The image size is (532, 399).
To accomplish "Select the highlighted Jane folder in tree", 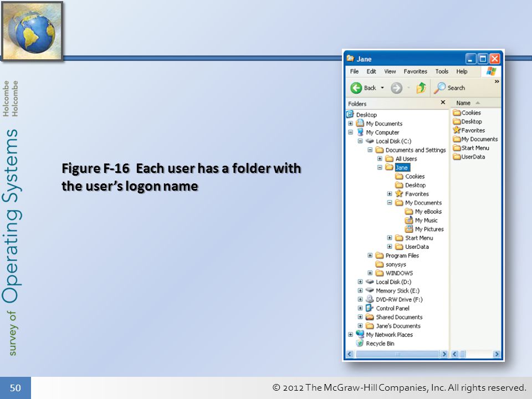I will 402,167.
